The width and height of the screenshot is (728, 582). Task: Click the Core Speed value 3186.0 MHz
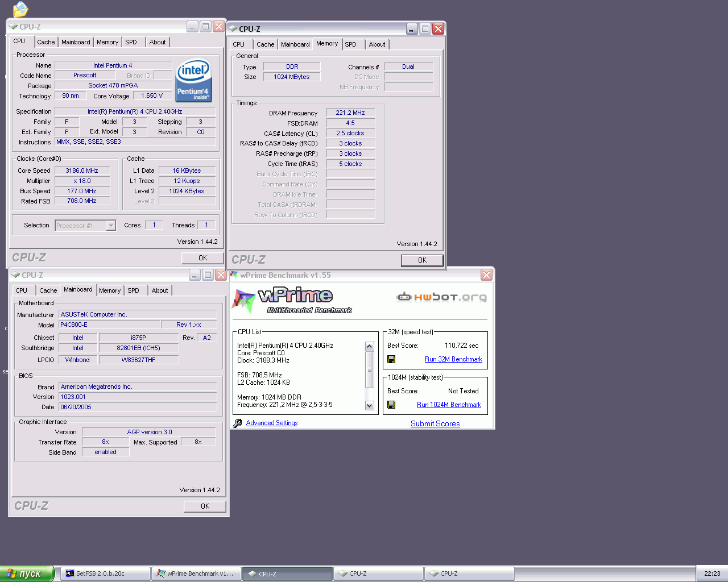click(x=82, y=171)
